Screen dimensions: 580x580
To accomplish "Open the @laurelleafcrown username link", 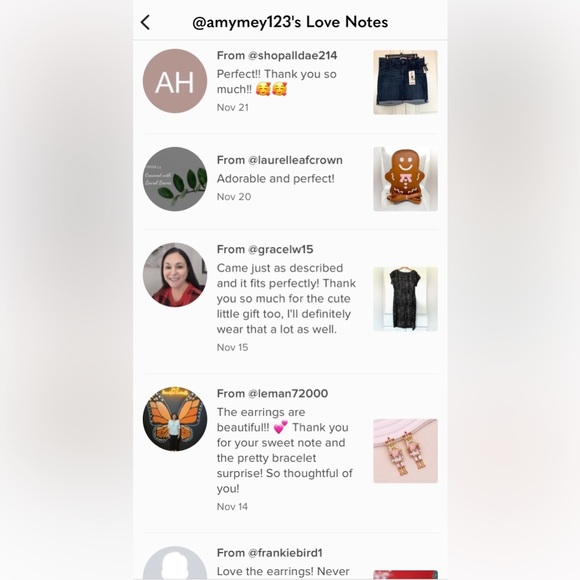I will coord(295,160).
